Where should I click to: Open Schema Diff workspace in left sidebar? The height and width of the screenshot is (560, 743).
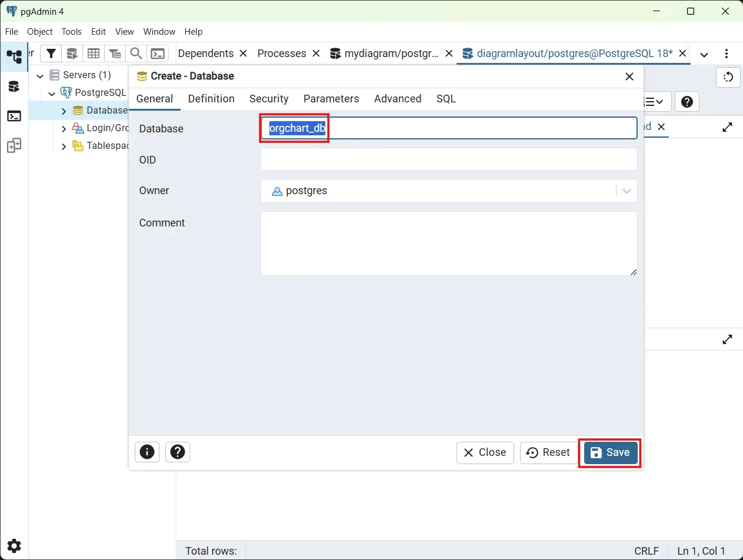point(14,145)
